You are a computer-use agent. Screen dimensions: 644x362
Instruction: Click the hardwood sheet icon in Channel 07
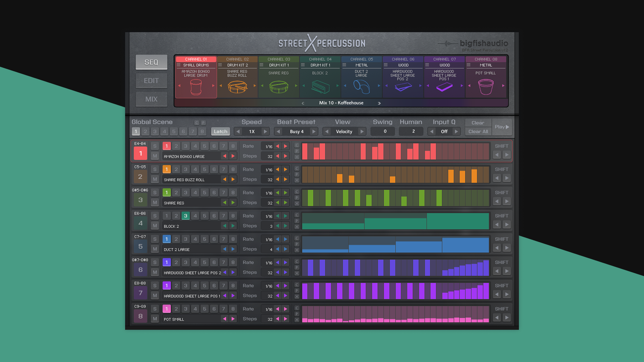[x=444, y=87]
